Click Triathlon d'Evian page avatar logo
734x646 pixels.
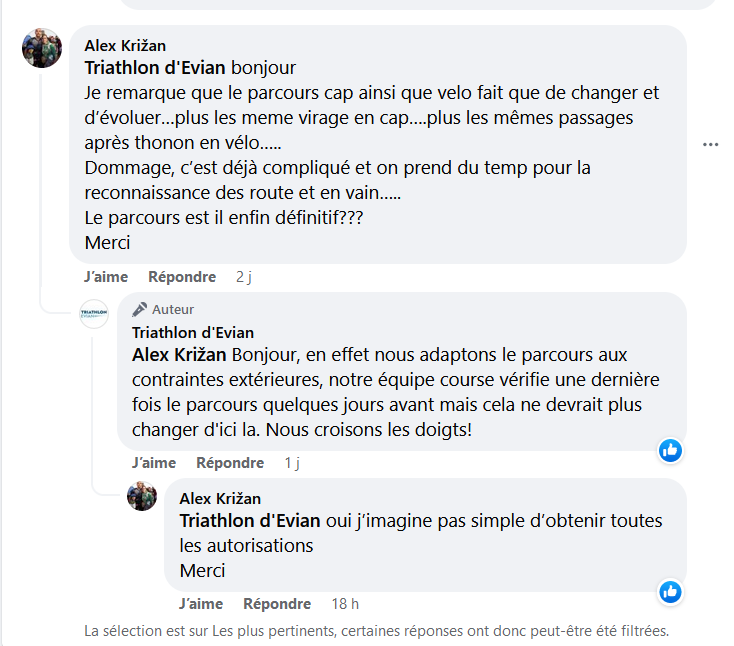(94, 314)
